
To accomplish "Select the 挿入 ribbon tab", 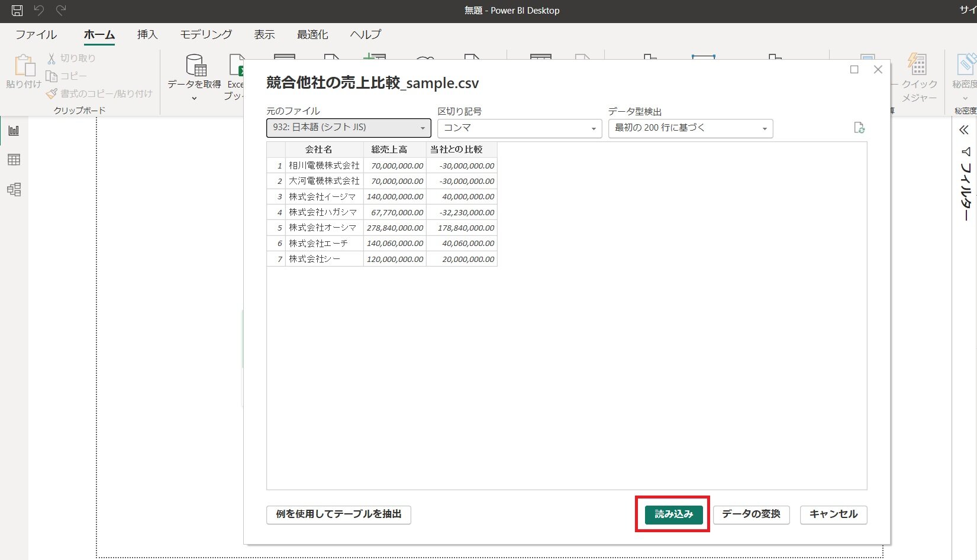I will pyautogui.click(x=147, y=34).
